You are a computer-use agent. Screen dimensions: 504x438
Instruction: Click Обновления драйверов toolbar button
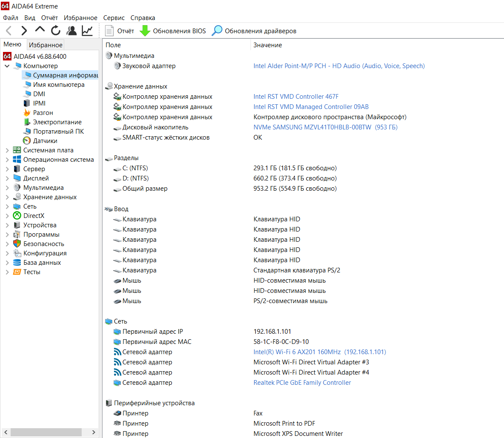pos(254,31)
